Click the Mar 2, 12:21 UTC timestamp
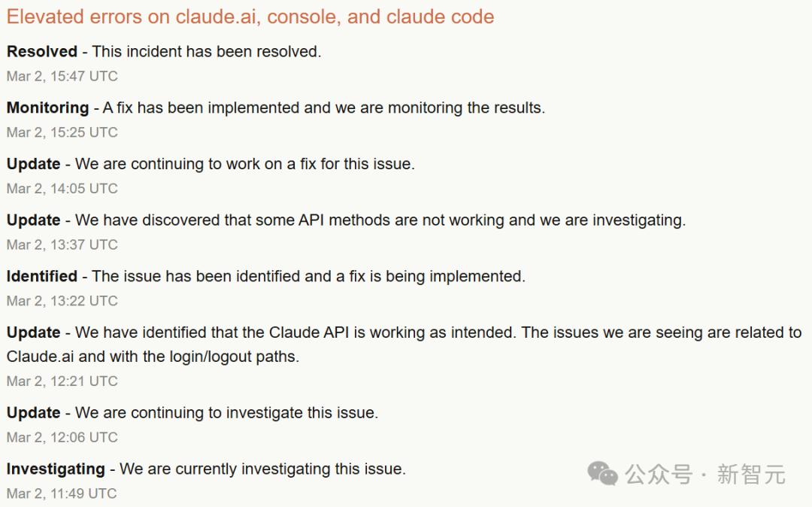The image size is (812, 507). pyautogui.click(x=62, y=381)
